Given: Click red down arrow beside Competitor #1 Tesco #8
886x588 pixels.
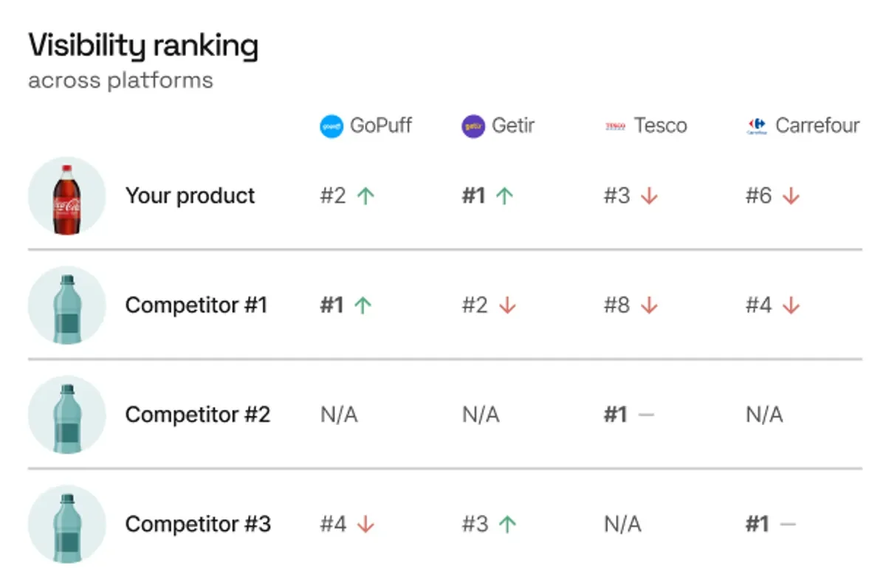Looking at the screenshot, I should 649,305.
